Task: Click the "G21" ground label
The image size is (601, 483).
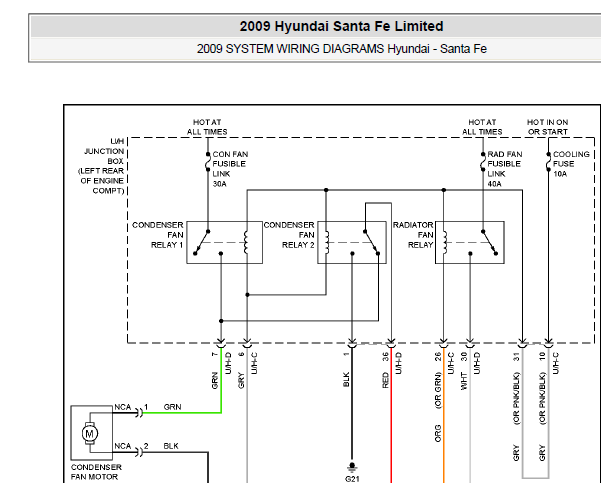Action: pyautogui.click(x=352, y=478)
